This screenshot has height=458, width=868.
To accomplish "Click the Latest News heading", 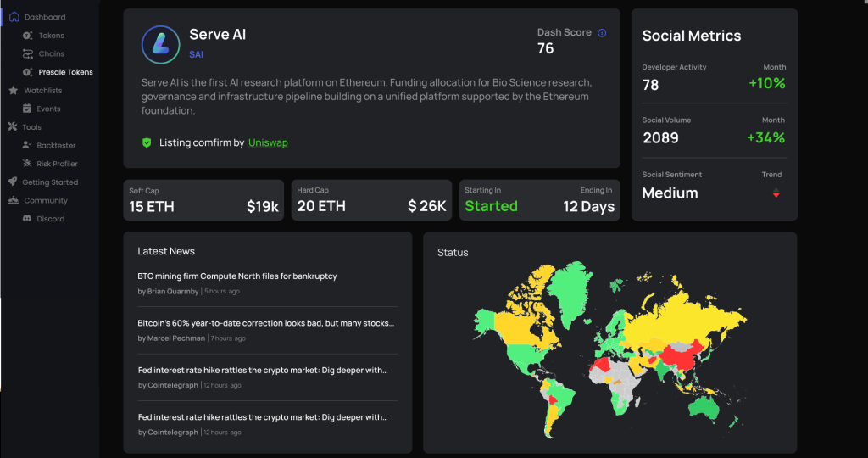I will (x=166, y=251).
